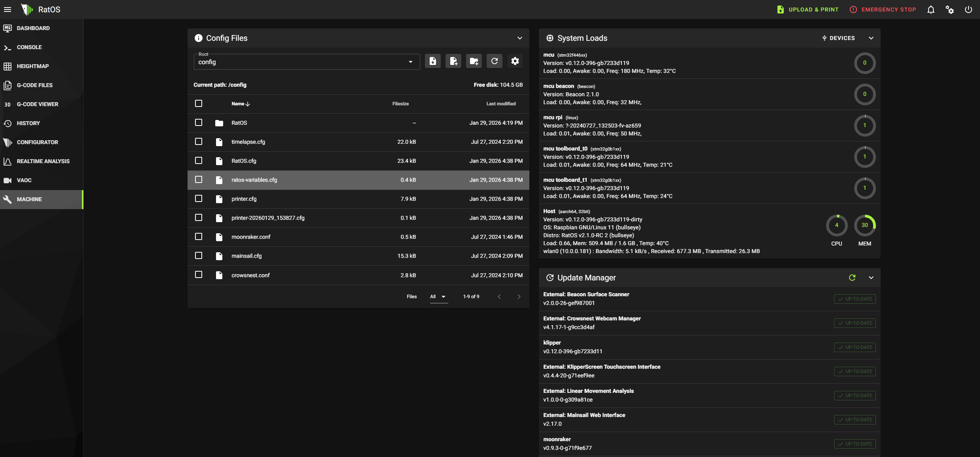This screenshot has width=980, height=457.
Task: Click the create new file icon
Action: click(x=453, y=61)
